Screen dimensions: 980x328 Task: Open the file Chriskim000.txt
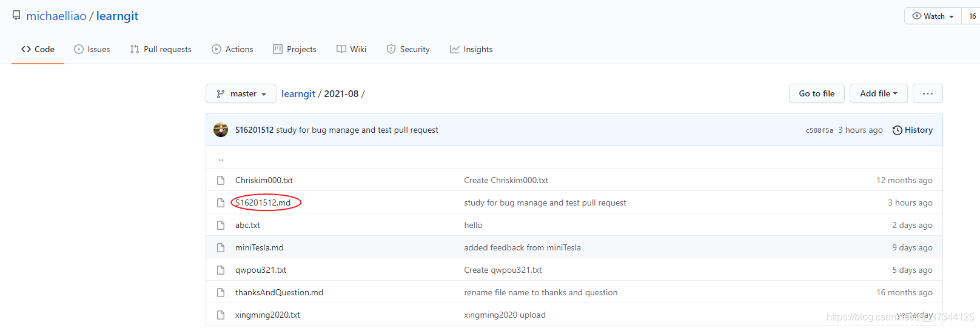pos(264,180)
